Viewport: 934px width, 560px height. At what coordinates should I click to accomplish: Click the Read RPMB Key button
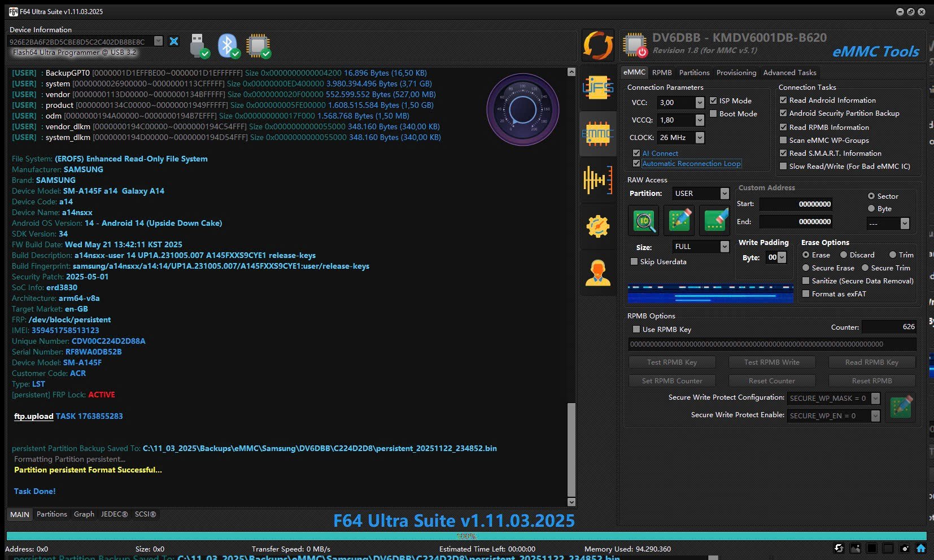871,362
